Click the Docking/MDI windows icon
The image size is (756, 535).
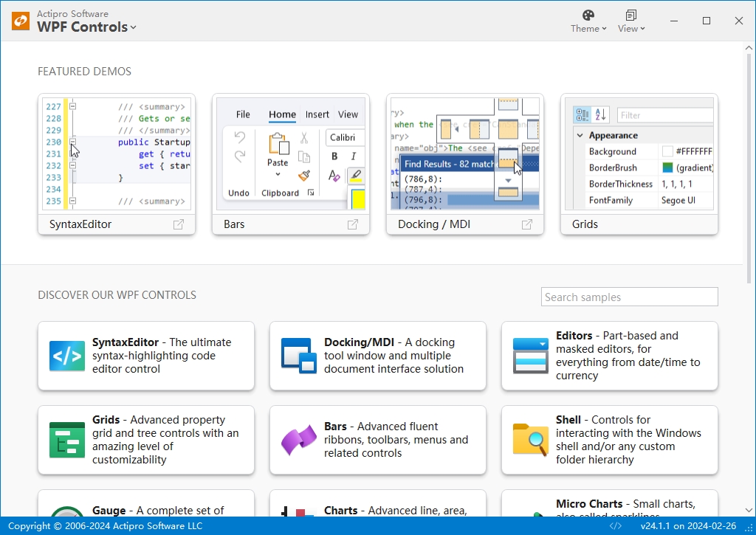click(299, 356)
